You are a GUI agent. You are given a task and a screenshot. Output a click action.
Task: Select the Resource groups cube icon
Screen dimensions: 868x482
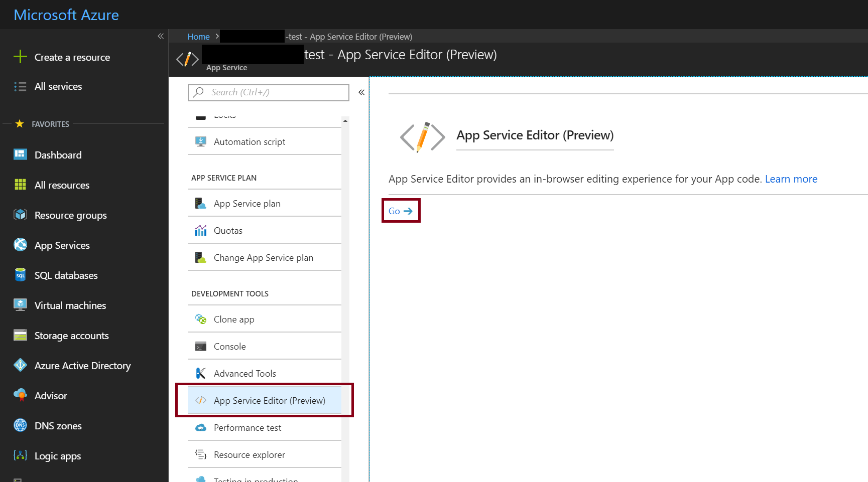[20, 215]
